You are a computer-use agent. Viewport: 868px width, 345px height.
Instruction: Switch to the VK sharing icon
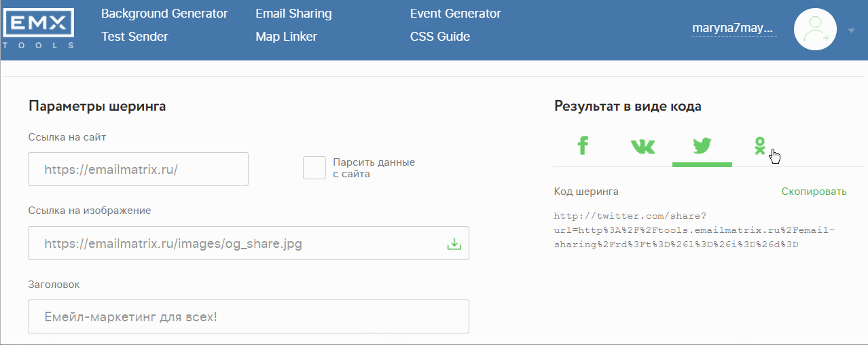pyautogui.click(x=643, y=146)
